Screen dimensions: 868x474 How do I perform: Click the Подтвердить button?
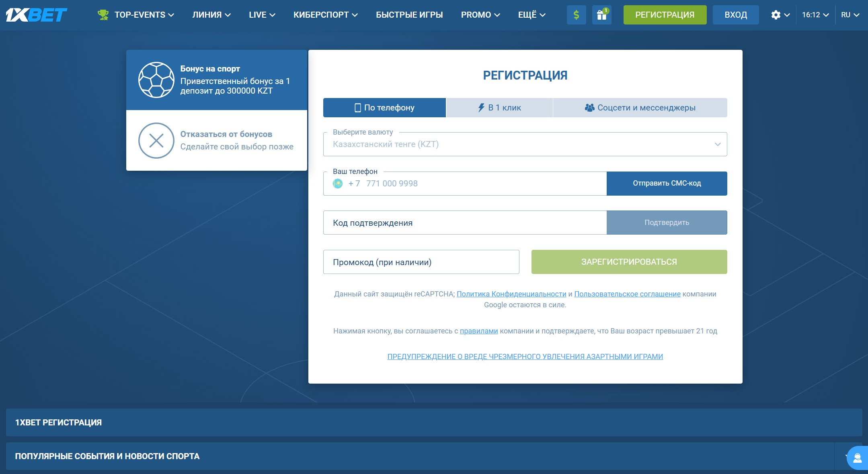point(667,223)
